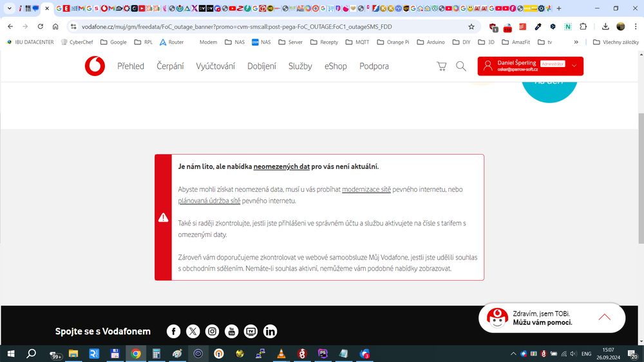Open Calculator from taskbar
This screenshot has height=362, width=644.
point(156,354)
